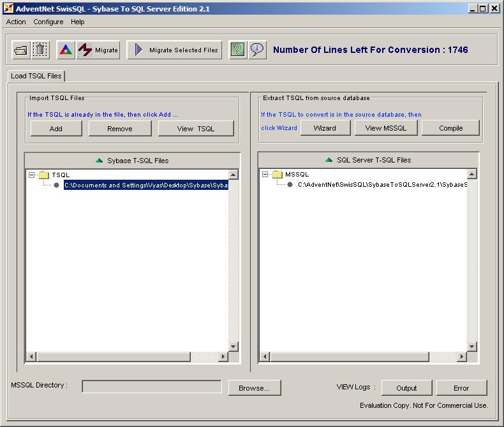Click the View TSQL button
Viewport: 504px width, 427px height.
coord(196,129)
